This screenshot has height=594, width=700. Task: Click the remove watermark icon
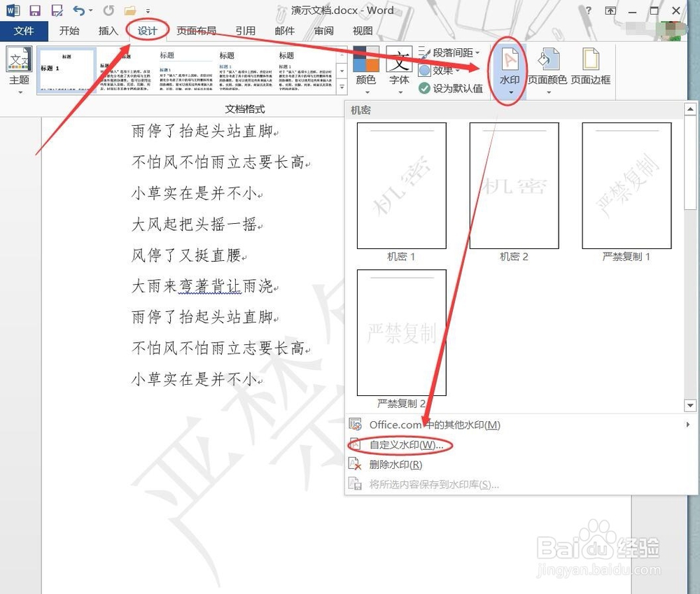coord(356,464)
